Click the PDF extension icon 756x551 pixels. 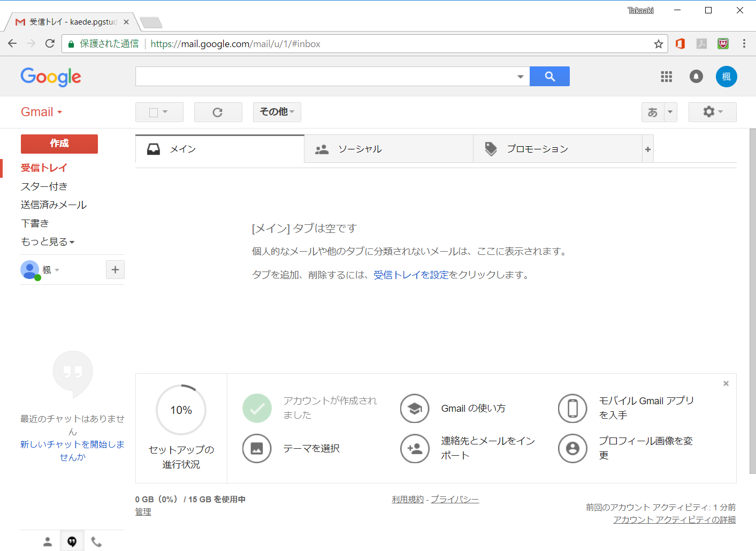coord(701,44)
